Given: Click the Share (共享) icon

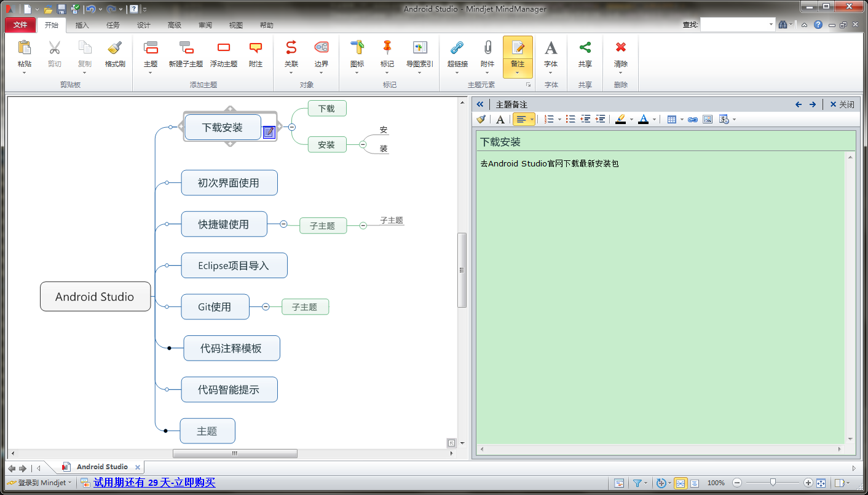Looking at the screenshot, I should click(x=585, y=48).
